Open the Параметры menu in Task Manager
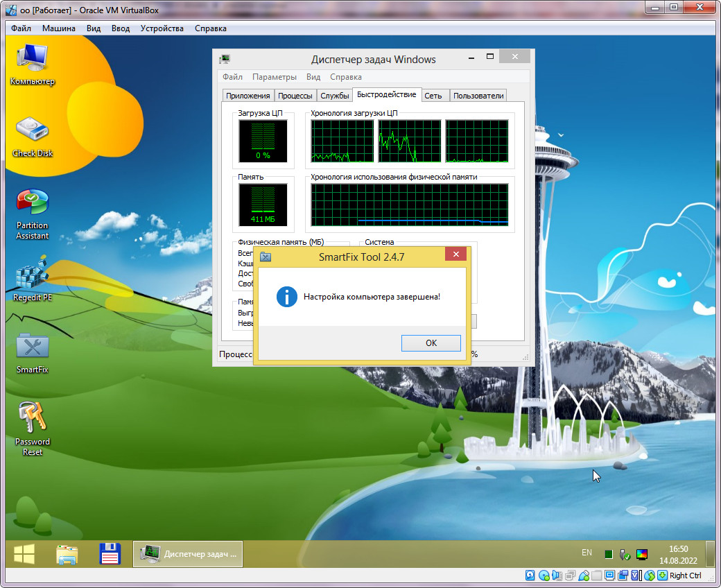Screen dimensions: 721x588 click(x=274, y=77)
